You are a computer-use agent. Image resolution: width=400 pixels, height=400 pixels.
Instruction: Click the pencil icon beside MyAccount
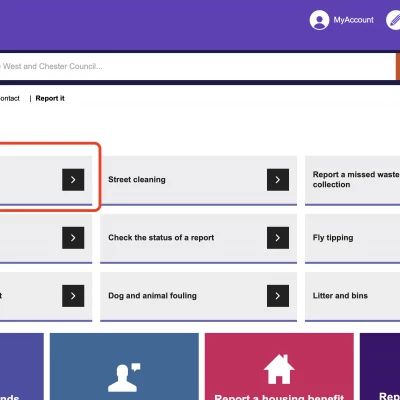(x=394, y=20)
